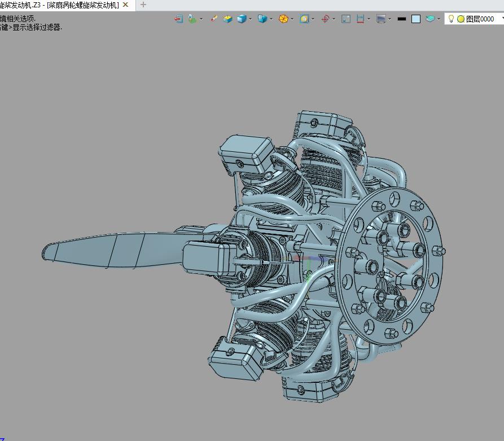The height and width of the screenshot is (441, 504).
Task: Open the 图层0000 layer selector
Action: tap(475, 19)
